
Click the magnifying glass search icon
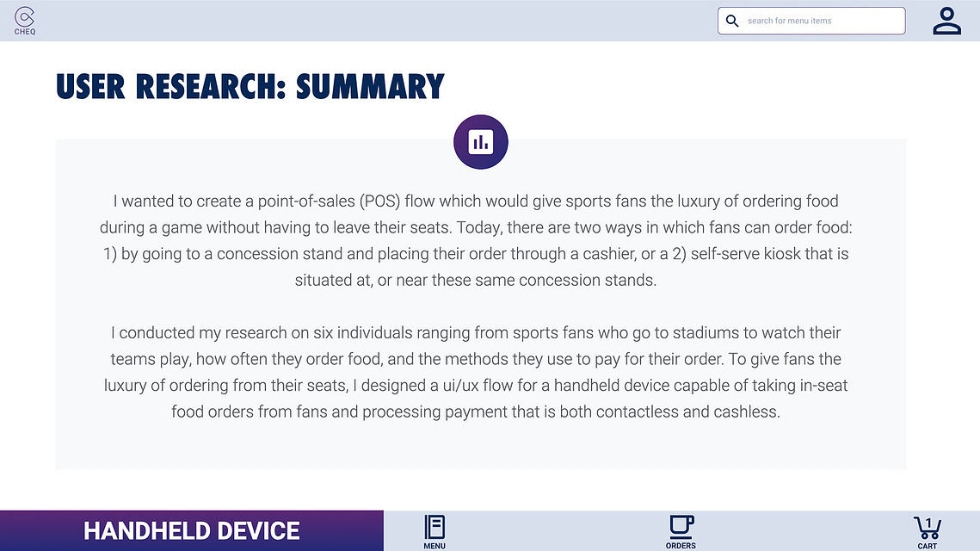point(732,21)
